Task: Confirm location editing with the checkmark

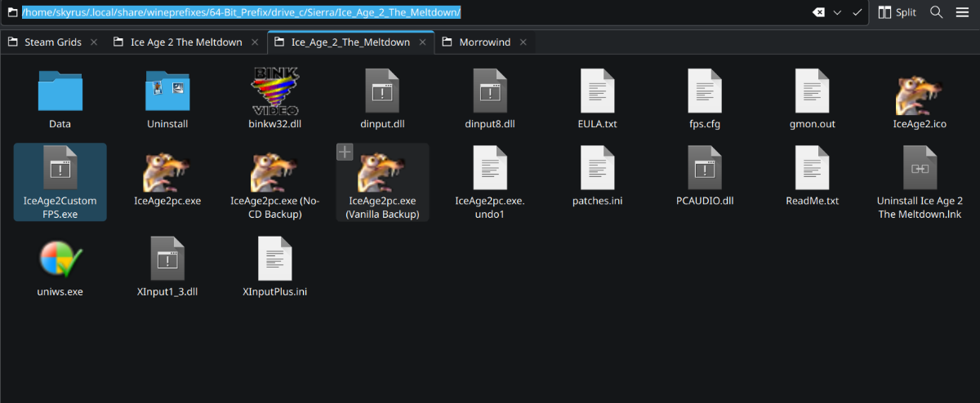Action: pos(857,12)
